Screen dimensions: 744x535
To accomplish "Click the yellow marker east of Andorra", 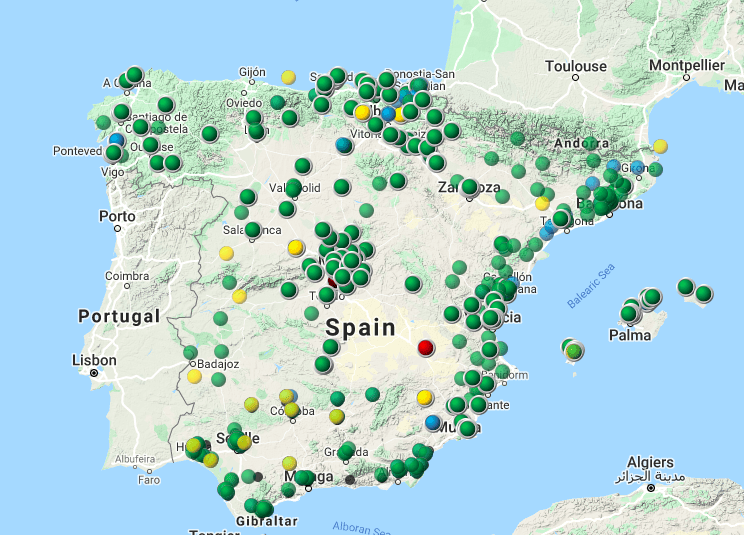I will [660, 146].
